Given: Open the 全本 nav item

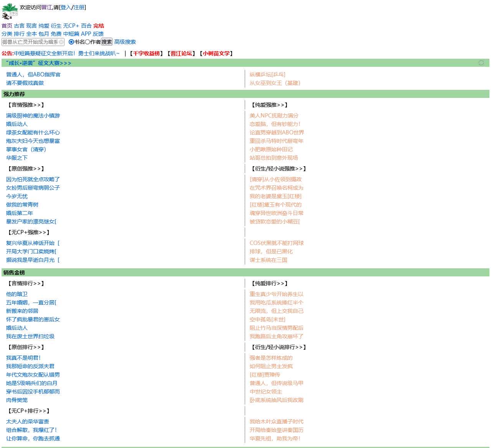Looking at the screenshot, I should tap(31, 34).
